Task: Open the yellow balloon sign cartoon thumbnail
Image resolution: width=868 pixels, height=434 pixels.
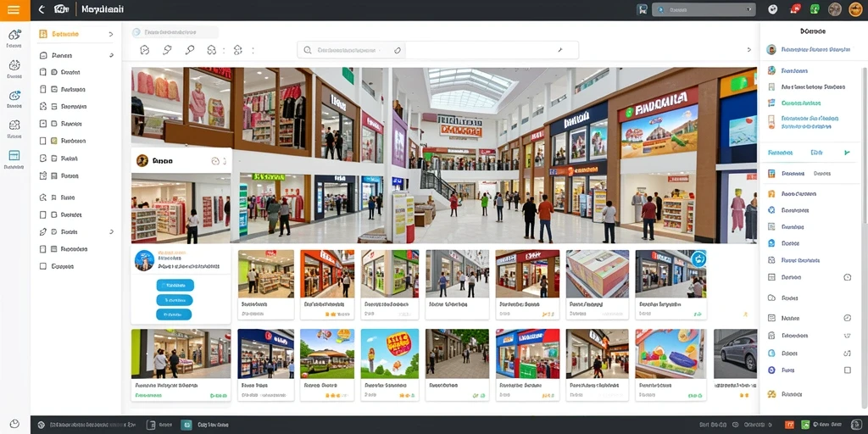Action: pyautogui.click(x=390, y=353)
